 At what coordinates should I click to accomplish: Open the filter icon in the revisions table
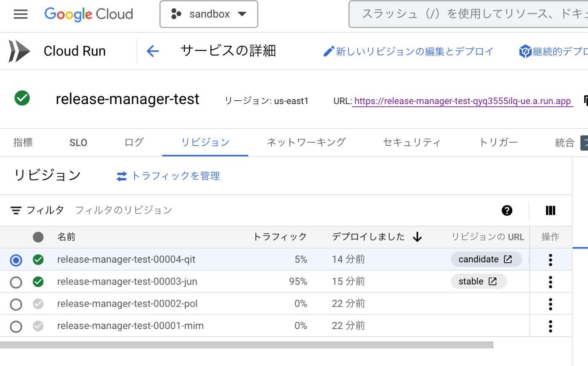(16, 210)
